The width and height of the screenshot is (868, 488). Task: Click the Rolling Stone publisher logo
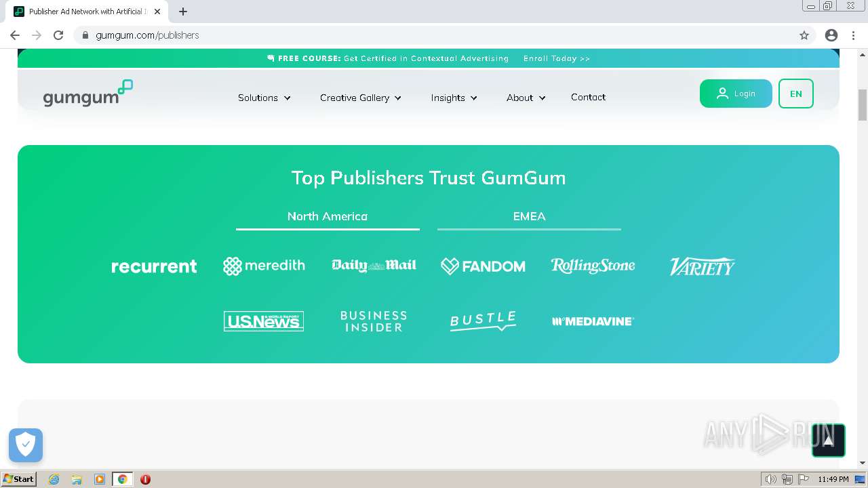coord(593,266)
